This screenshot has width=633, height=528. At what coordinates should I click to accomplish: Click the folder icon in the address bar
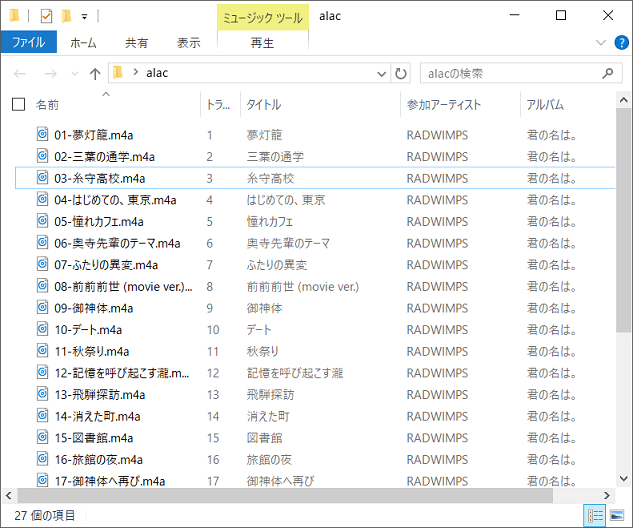click(x=118, y=73)
